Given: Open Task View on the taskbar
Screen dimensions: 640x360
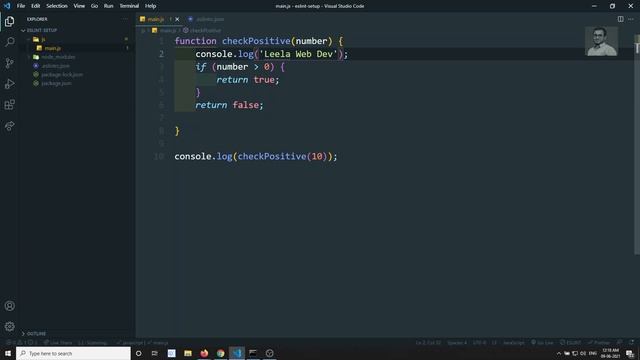Looking at the screenshot, I should [155, 353].
